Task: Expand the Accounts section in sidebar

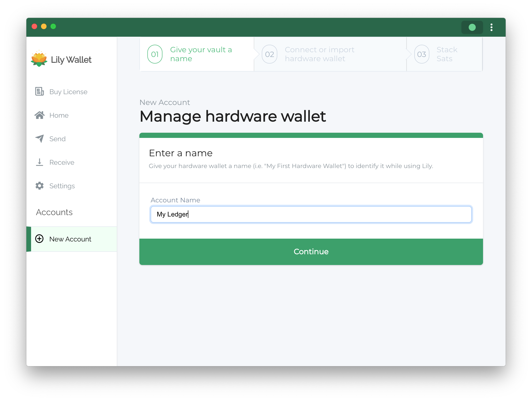Action: 53,212
